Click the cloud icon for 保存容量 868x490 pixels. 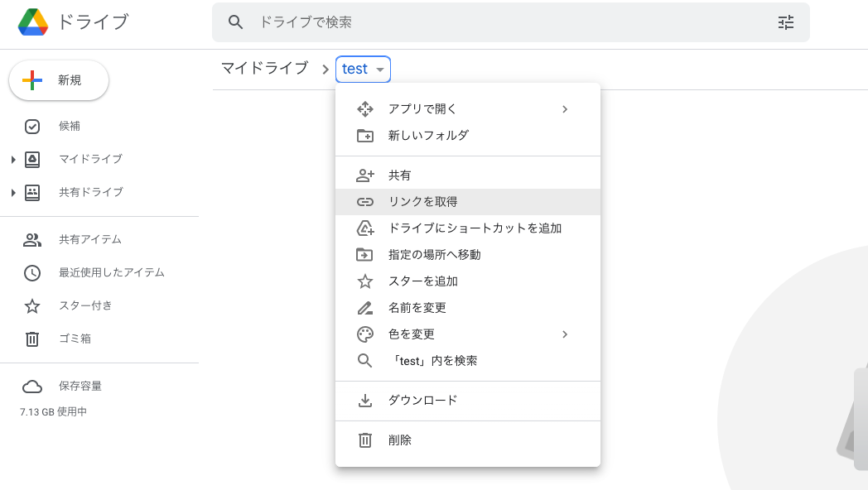pos(32,387)
